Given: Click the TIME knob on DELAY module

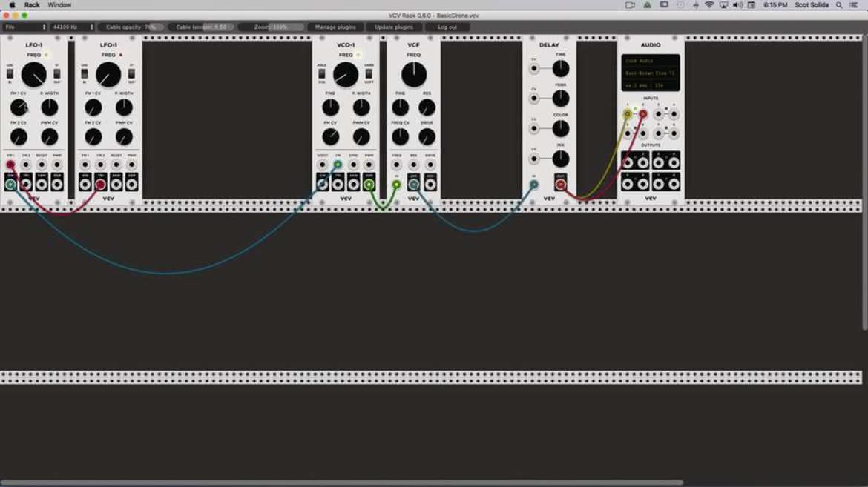Looking at the screenshot, I should pos(561,69).
